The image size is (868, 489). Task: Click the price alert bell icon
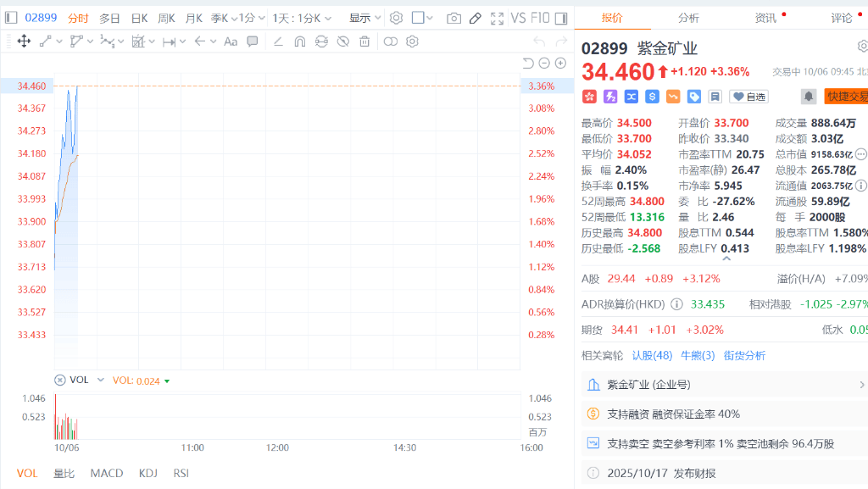tap(808, 97)
